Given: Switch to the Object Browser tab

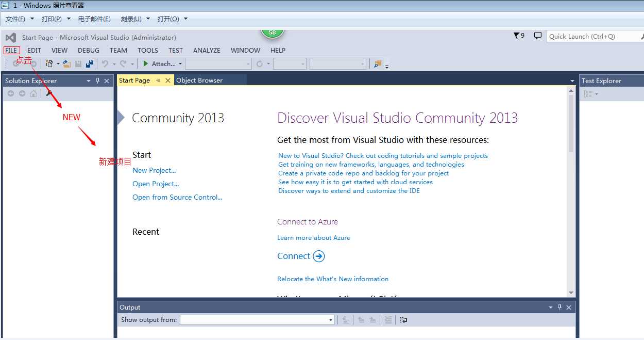Looking at the screenshot, I should [x=199, y=80].
